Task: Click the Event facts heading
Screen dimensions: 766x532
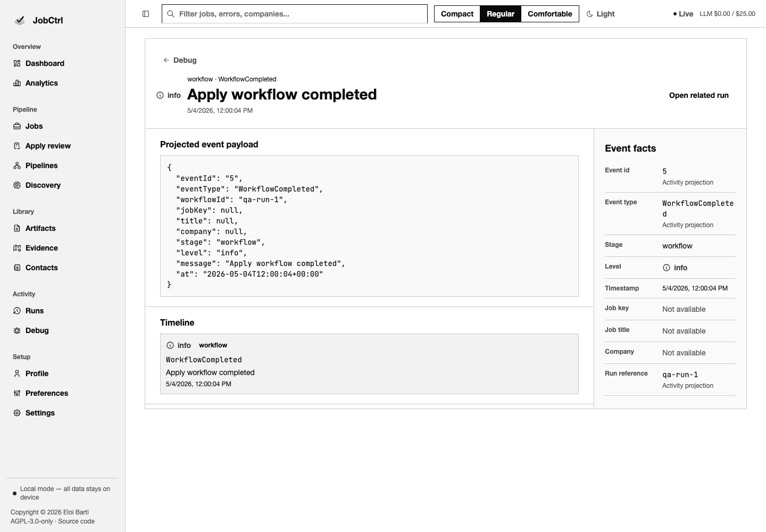Action: point(630,148)
